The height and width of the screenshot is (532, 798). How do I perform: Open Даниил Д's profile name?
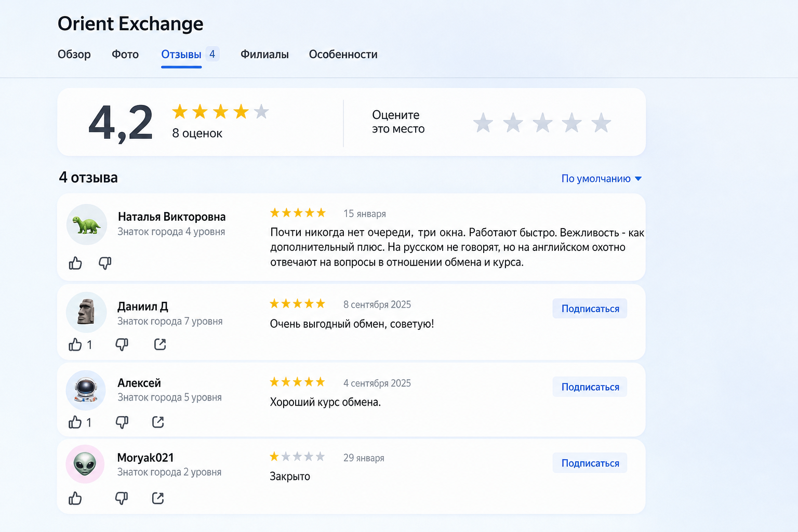(143, 307)
